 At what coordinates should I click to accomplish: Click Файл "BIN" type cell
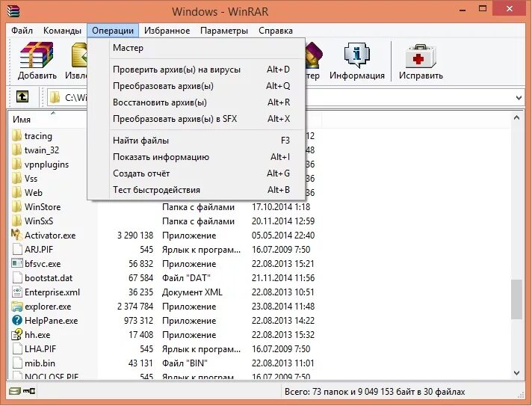185,363
